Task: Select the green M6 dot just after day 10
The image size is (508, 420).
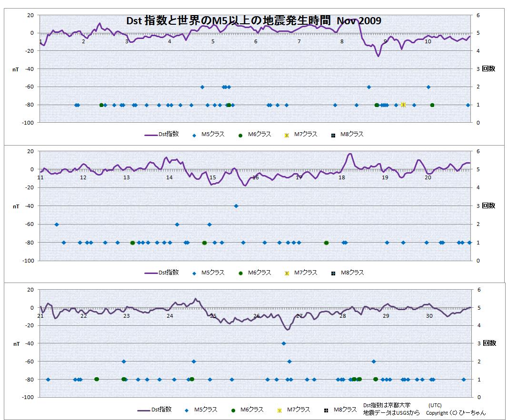Action: coord(432,105)
